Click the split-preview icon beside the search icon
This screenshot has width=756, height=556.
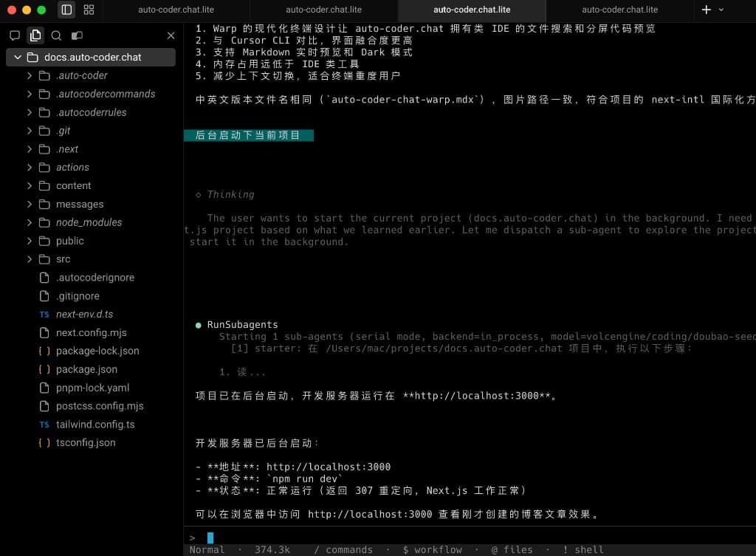click(x=76, y=35)
